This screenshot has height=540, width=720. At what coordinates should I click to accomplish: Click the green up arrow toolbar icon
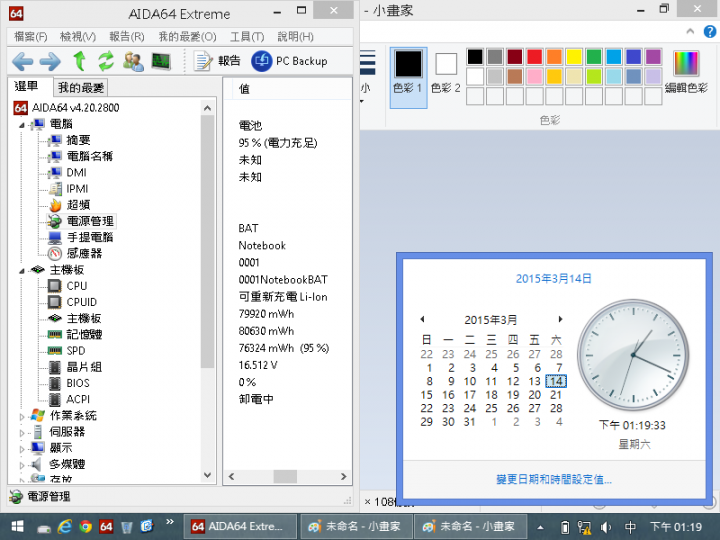pos(80,61)
